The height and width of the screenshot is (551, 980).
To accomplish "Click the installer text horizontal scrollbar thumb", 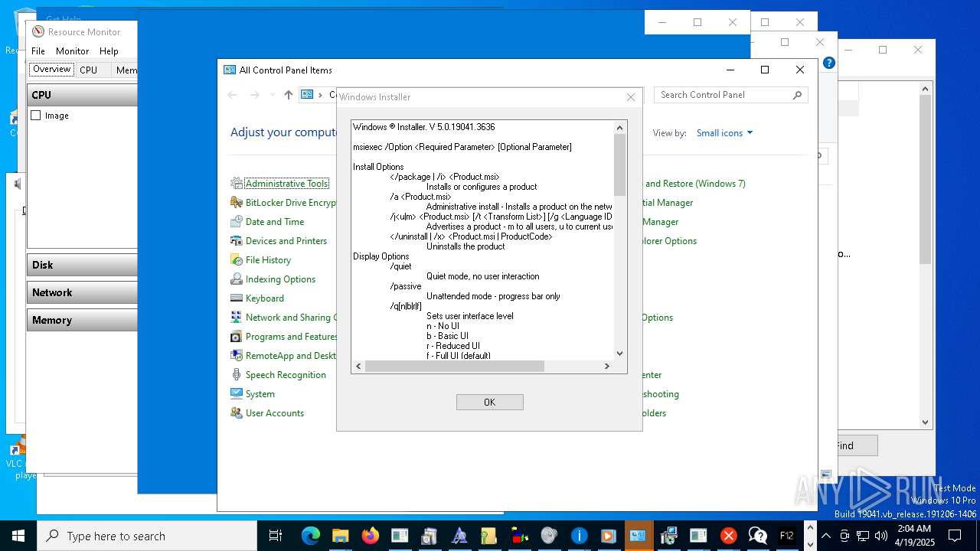I will point(454,367).
